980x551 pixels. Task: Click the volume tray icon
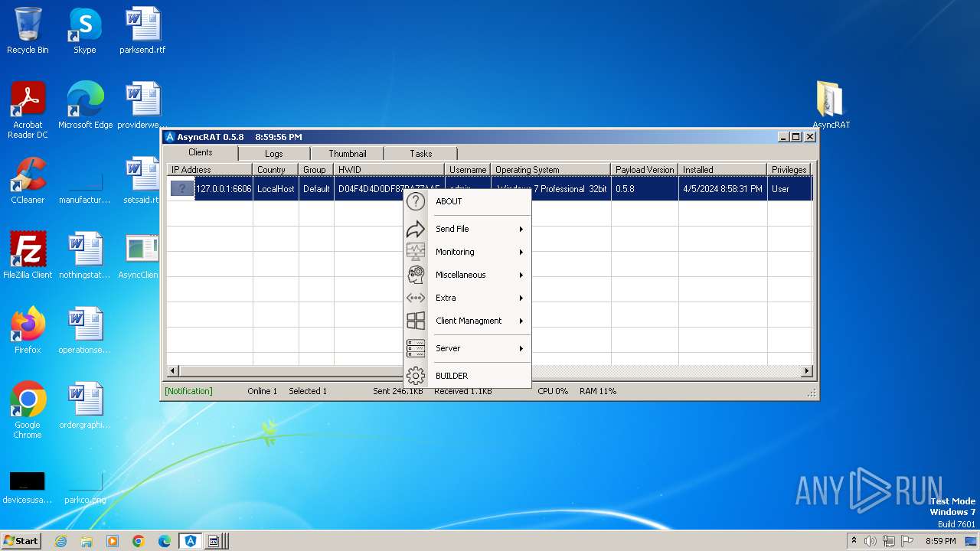(871, 541)
